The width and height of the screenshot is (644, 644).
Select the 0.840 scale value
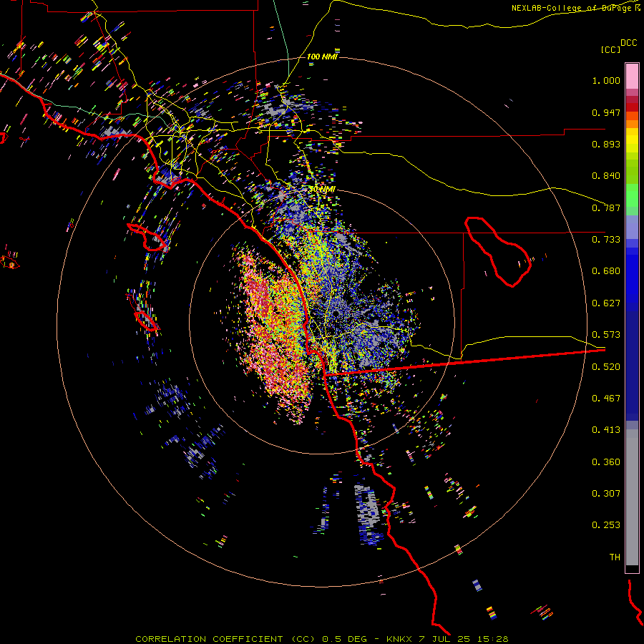pyautogui.click(x=606, y=176)
